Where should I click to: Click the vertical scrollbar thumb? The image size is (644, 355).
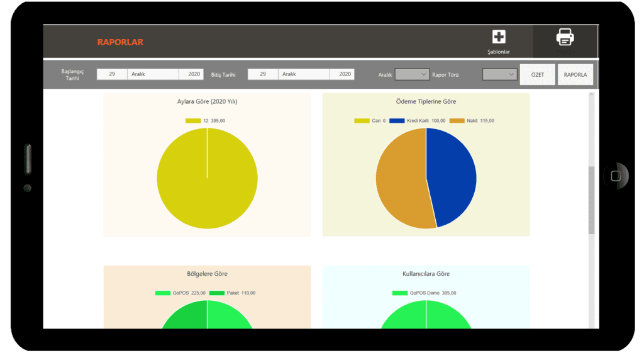[x=591, y=200]
